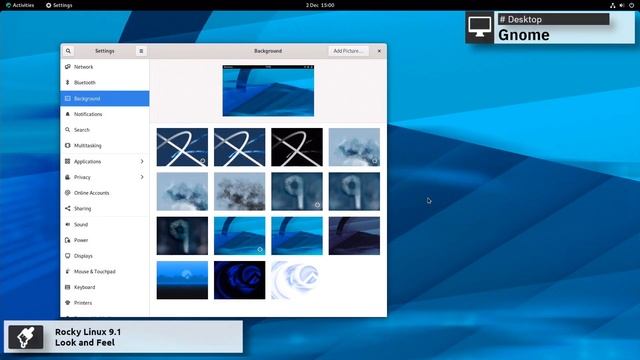
Task: Expand the Applications submenu chevron
Action: coord(142,162)
